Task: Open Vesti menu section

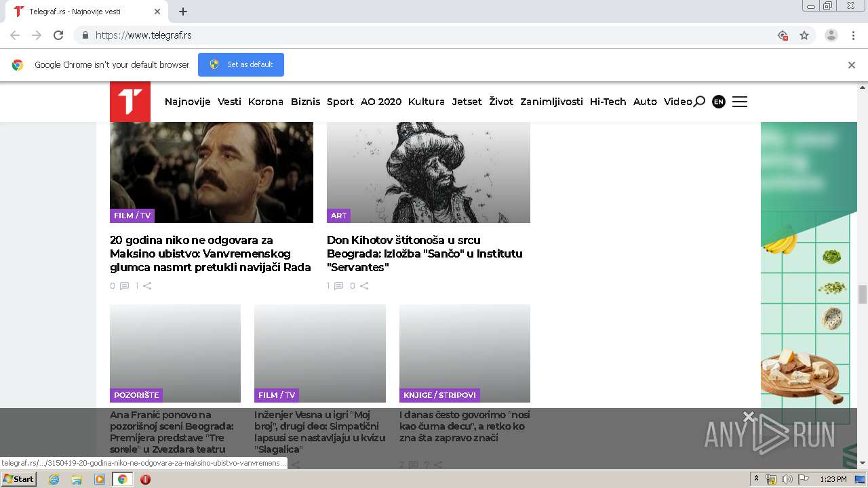Action: (229, 102)
